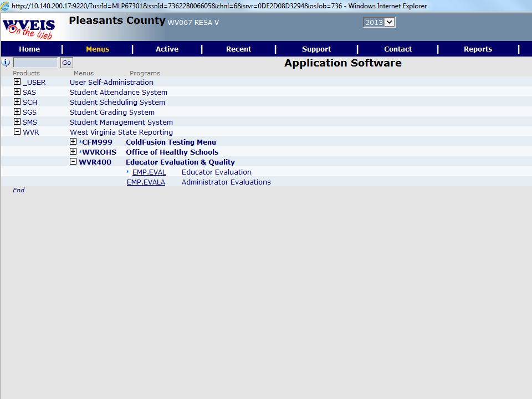Click the Application Software heading
Viewport: 532px width, 399px height.
pyautogui.click(x=342, y=63)
